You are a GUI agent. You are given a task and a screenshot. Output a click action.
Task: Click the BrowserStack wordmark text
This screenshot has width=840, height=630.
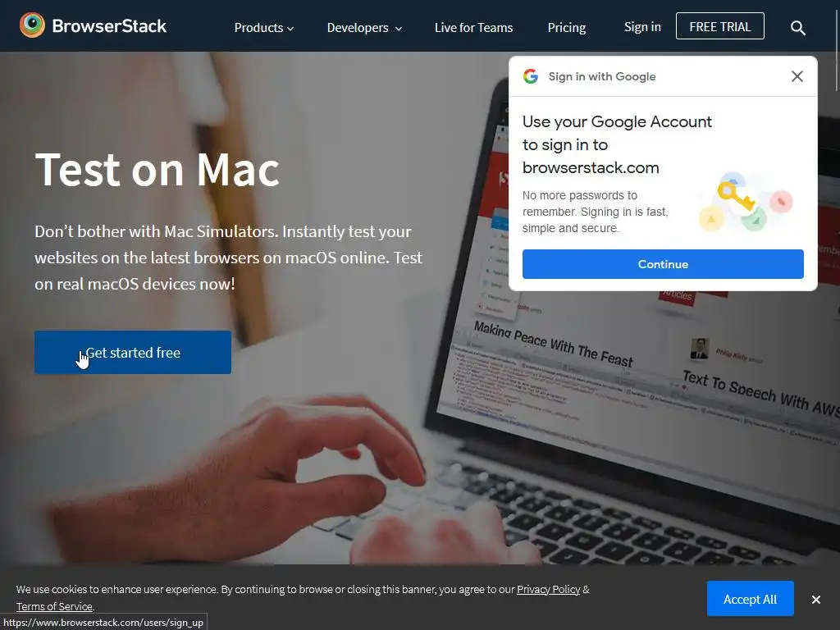(x=109, y=25)
